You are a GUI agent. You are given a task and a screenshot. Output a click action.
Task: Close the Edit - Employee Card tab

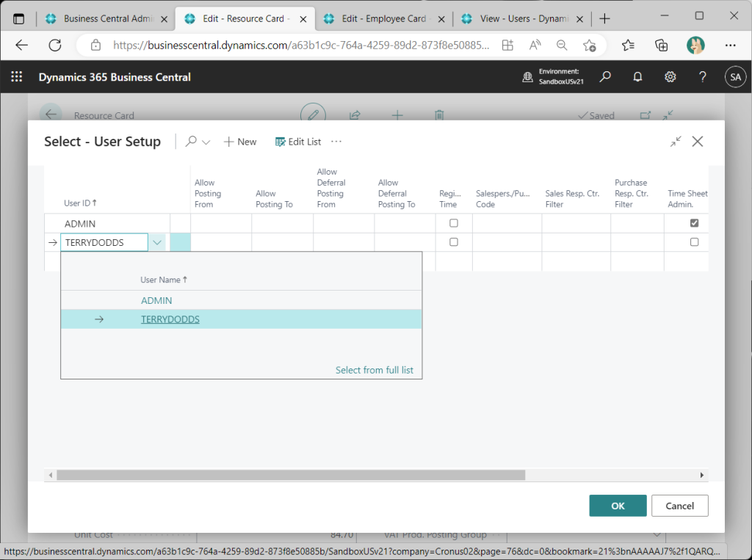(441, 19)
